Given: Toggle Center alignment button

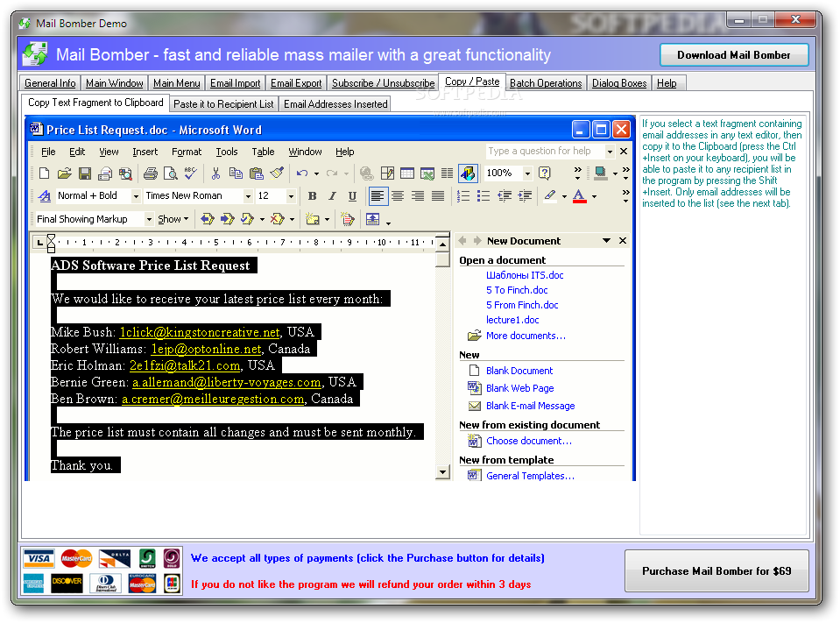Looking at the screenshot, I should click(398, 196).
